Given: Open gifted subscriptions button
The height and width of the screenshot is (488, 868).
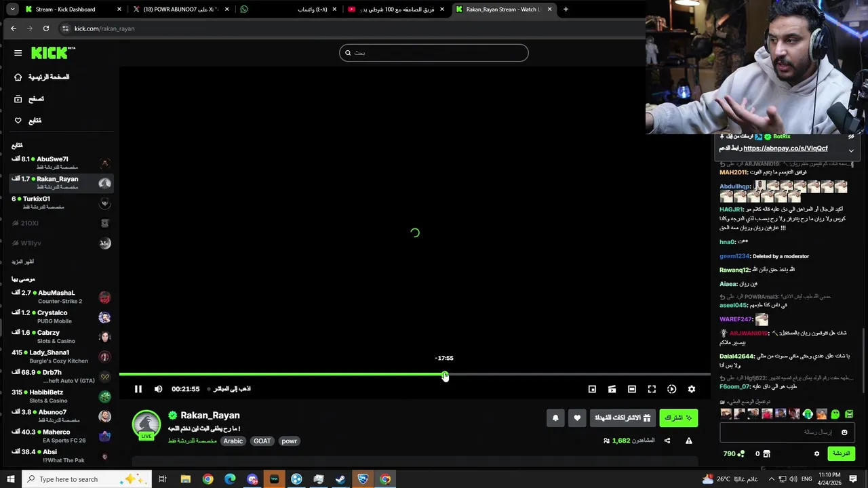Looking at the screenshot, I should click(x=623, y=418).
